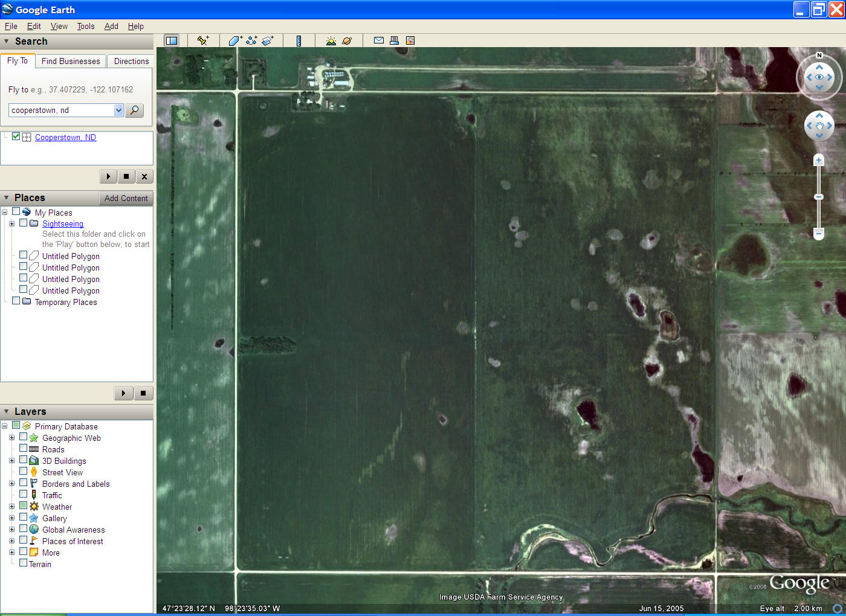
Task: Uncheck the Cooperstown, ND result checkbox
Action: tap(16, 136)
